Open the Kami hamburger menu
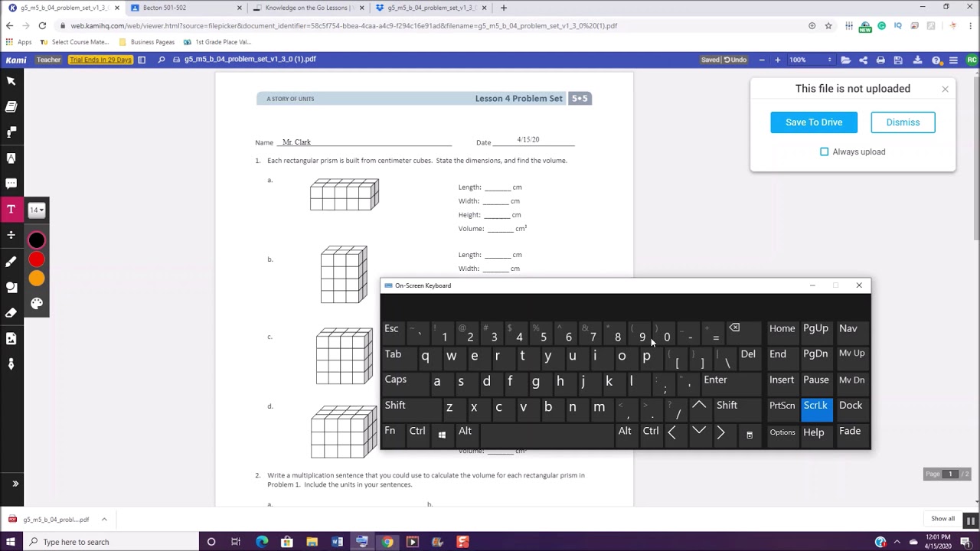This screenshot has width=980, height=551. [x=953, y=60]
